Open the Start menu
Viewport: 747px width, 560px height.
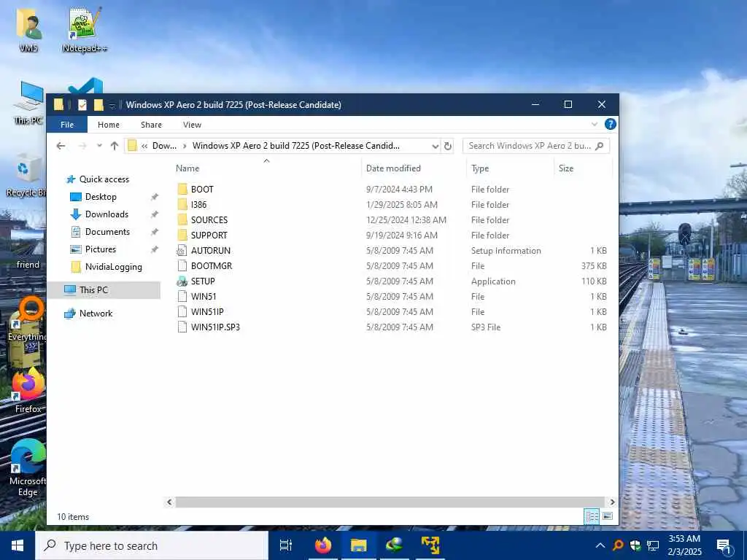click(18, 545)
